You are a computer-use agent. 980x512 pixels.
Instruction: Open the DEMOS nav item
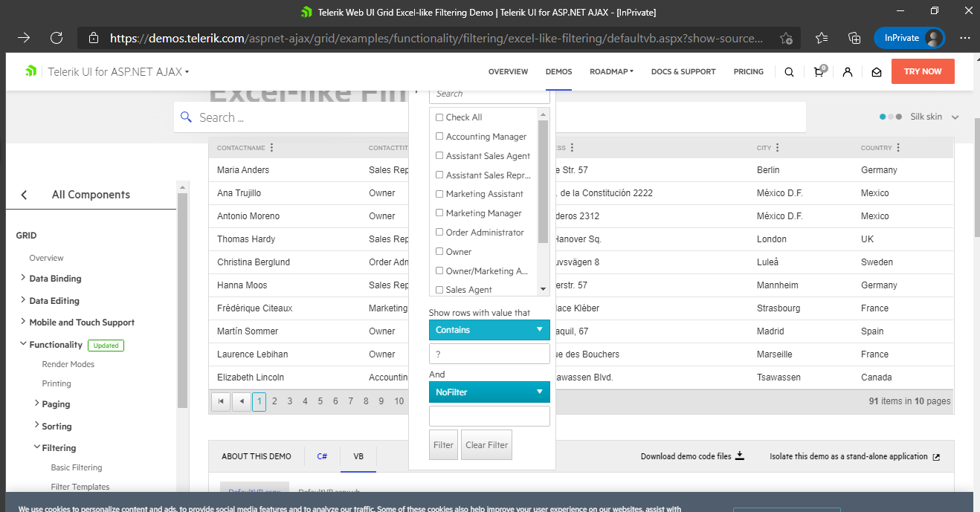[x=558, y=72]
